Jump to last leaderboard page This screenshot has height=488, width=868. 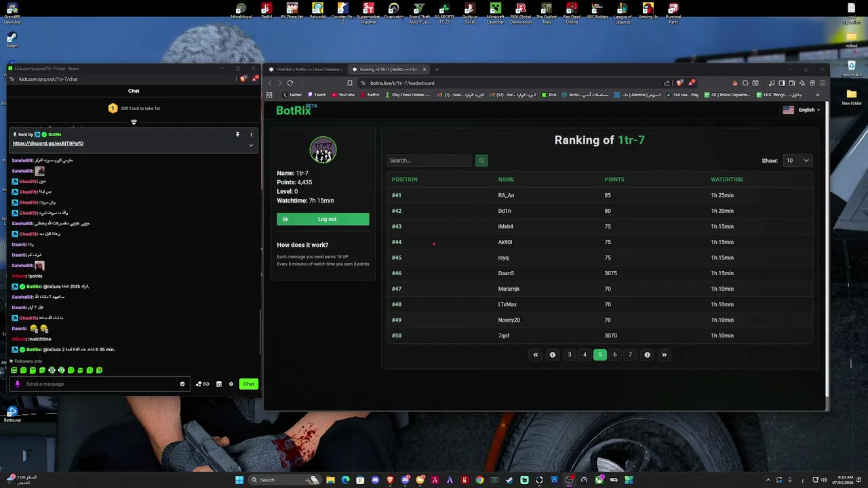coord(664,354)
